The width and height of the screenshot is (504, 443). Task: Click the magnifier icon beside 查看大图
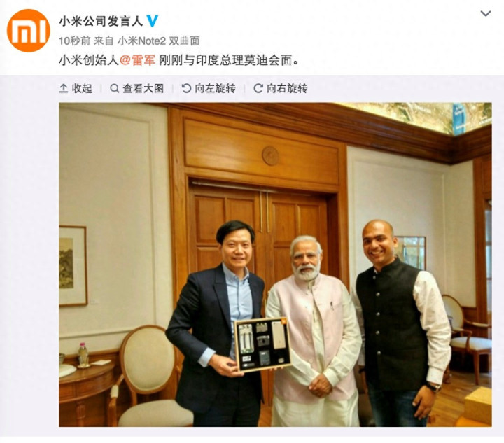coord(114,88)
